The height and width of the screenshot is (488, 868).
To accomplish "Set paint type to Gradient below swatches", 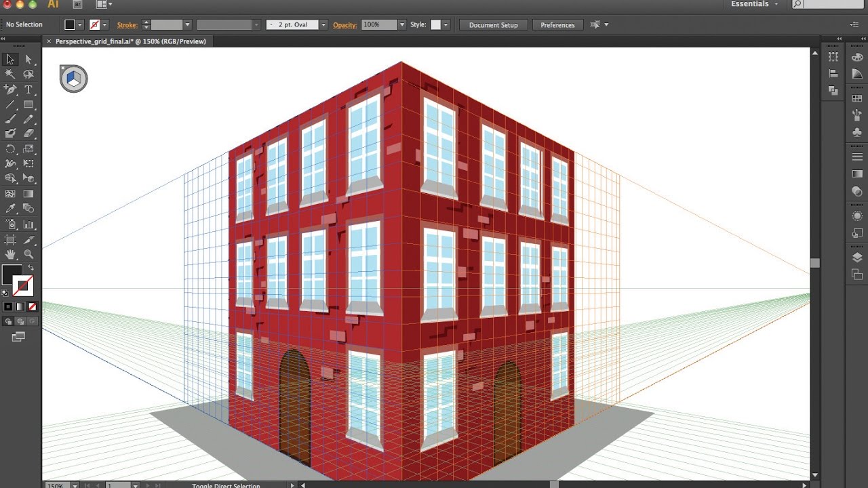I will point(20,307).
